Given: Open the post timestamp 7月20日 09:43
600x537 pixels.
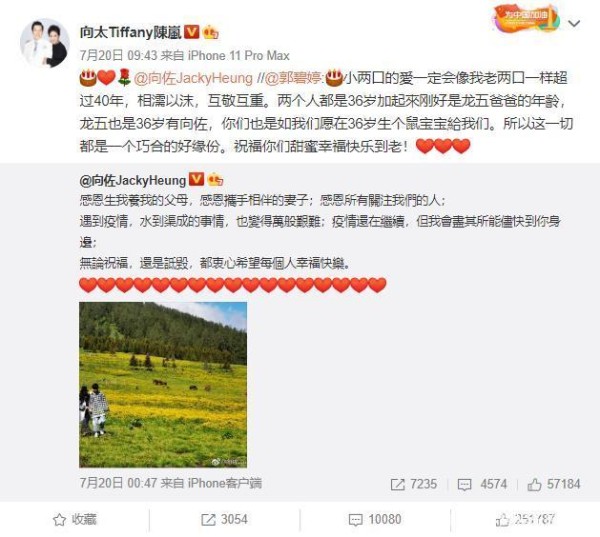Looking at the screenshot, I should (x=119, y=55).
